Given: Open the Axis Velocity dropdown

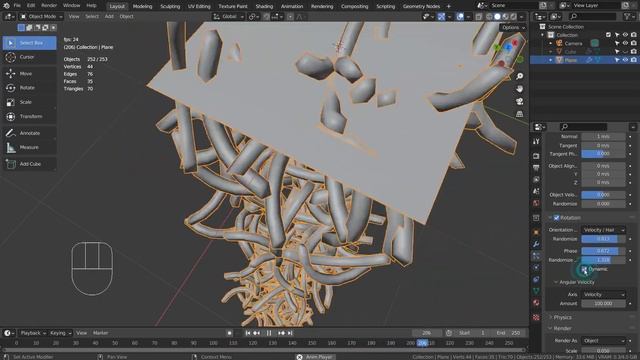Looking at the screenshot, I should (603, 295).
